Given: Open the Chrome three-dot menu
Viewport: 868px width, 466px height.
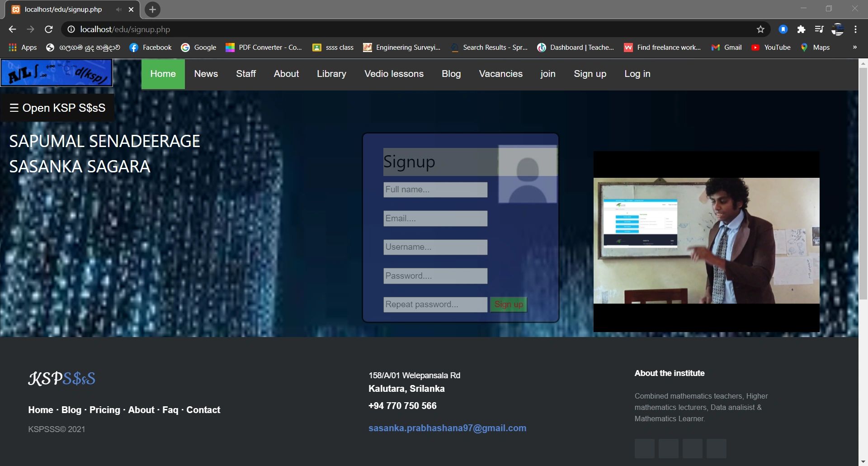Looking at the screenshot, I should point(855,29).
